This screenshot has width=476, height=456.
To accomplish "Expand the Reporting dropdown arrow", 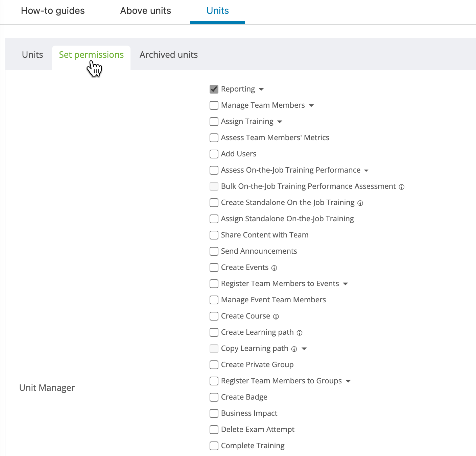I will pyautogui.click(x=261, y=90).
